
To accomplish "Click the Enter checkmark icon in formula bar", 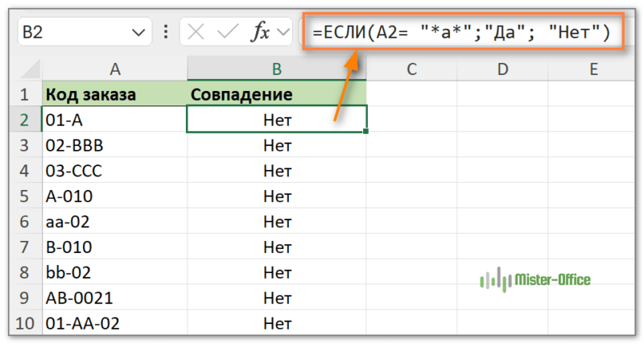I will [x=229, y=33].
